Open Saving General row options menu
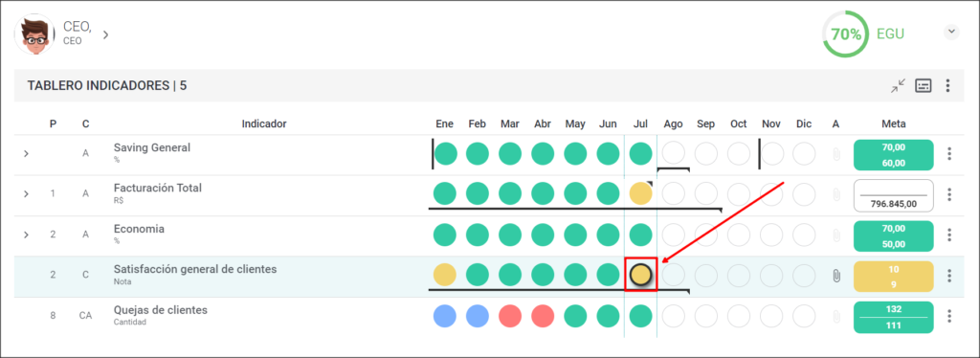 [x=949, y=154]
